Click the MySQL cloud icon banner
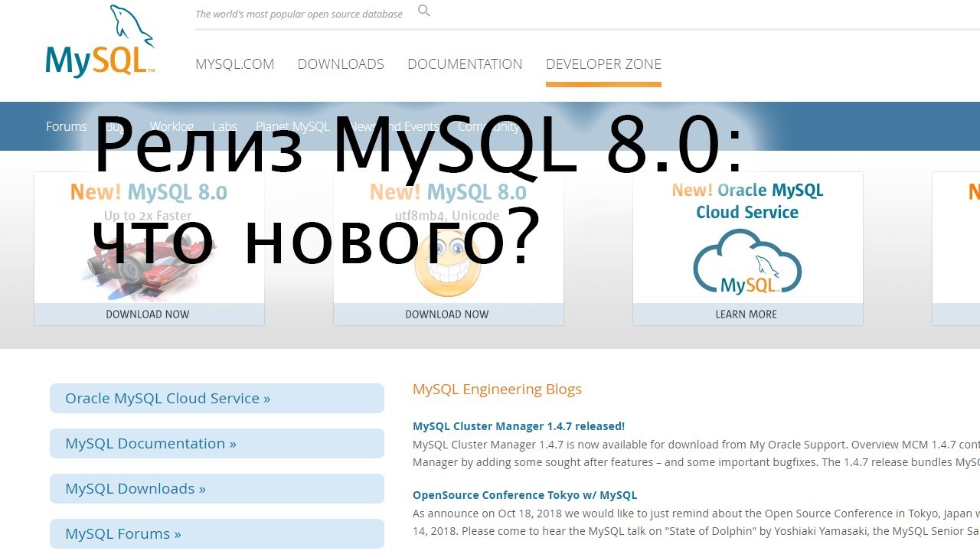The image size is (980, 551). tap(747, 262)
